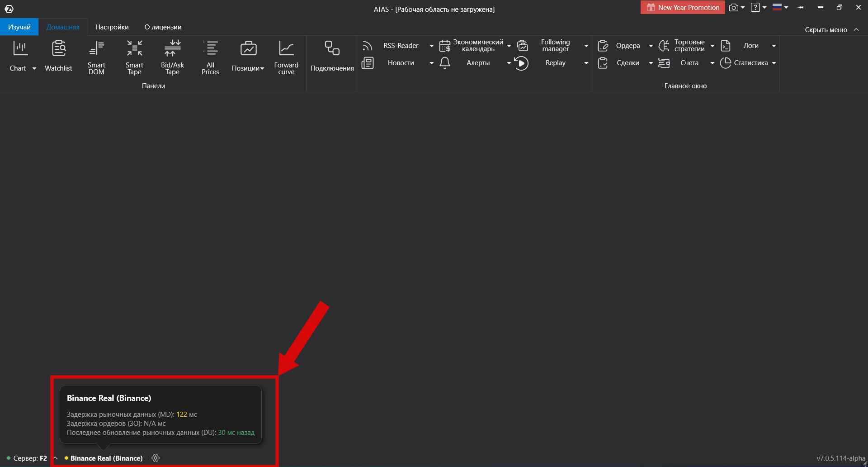Switch to the Домашняя tab
Image resolution: width=868 pixels, height=467 pixels.
(x=63, y=27)
